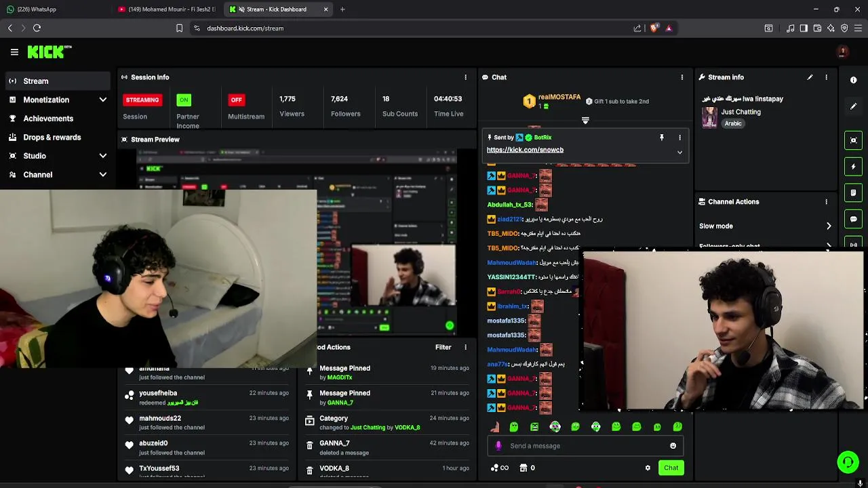Click the Brave Shields lion icon
Screen dimensions: 868x488
coord(654,28)
